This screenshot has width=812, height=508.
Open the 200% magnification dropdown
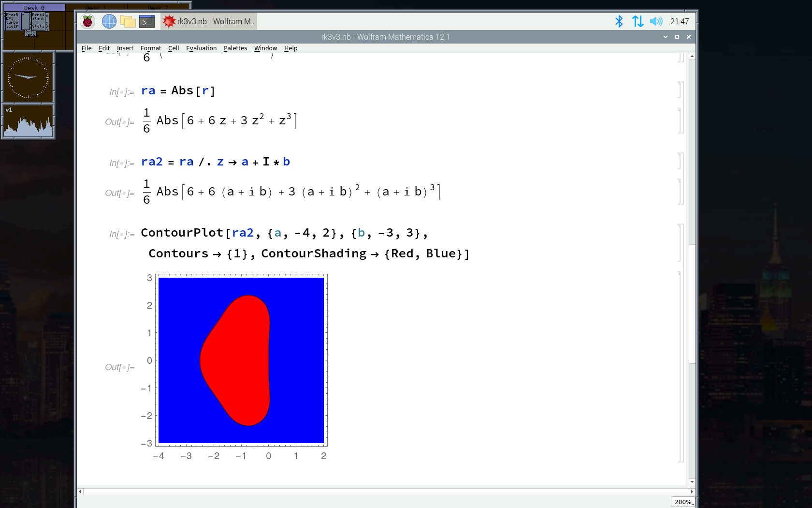[683, 502]
